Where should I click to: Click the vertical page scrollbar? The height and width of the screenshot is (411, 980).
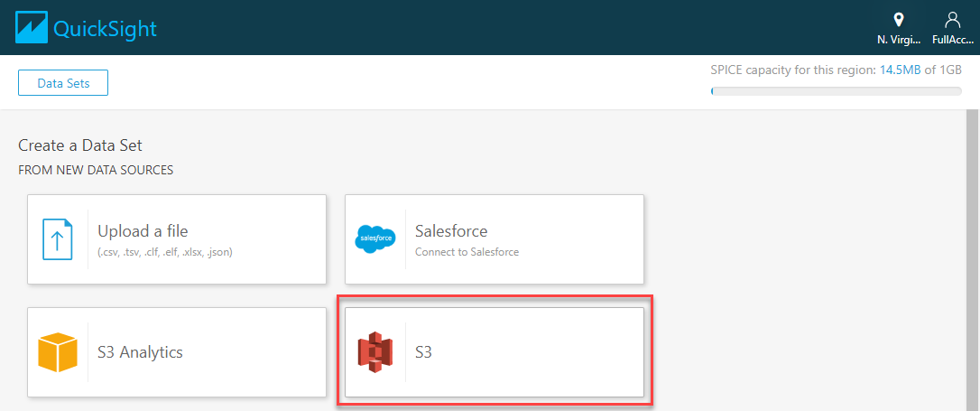tap(973, 259)
